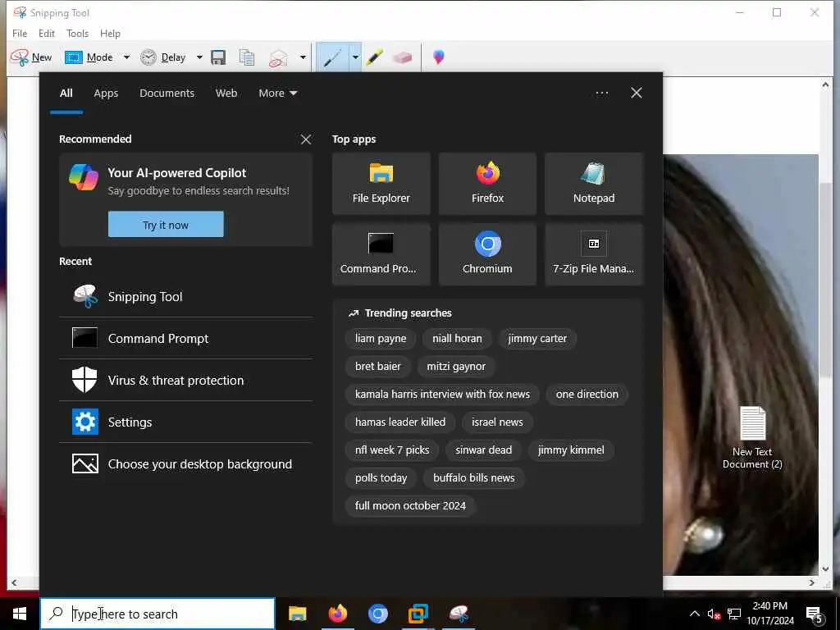Switch to the Apps search tab
Image resolution: width=840 pixels, height=630 pixels.
[106, 94]
